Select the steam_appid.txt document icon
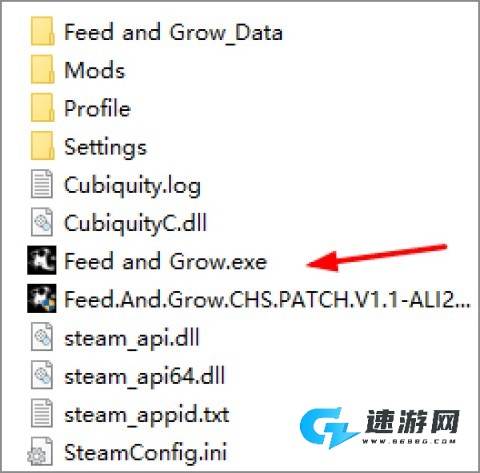The image size is (480, 473). point(42,413)
